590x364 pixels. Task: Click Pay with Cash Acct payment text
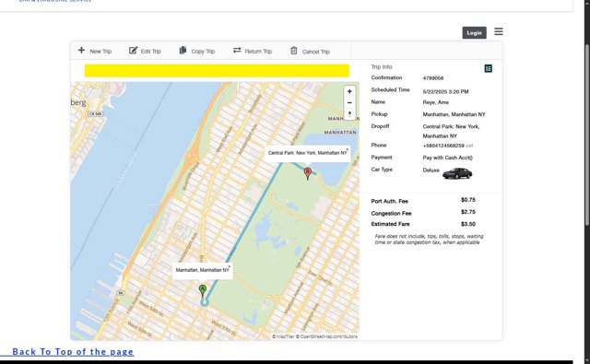[447, 158]
